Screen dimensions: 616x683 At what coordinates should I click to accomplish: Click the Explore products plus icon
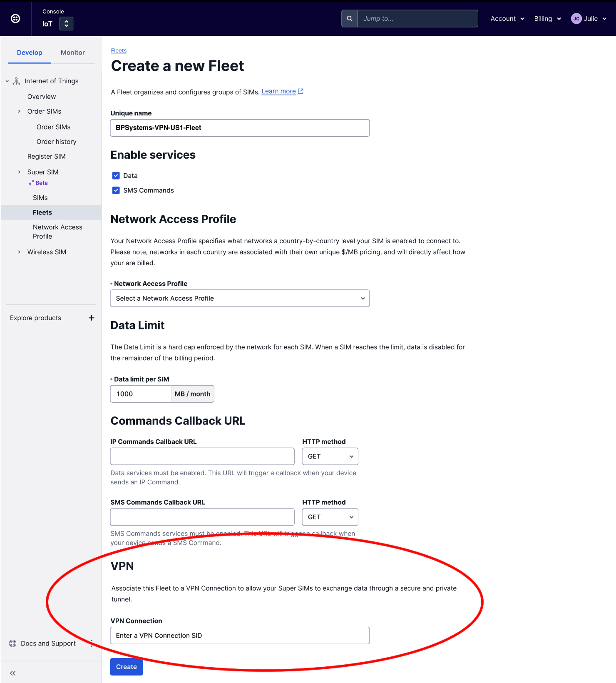pos(92,318)
